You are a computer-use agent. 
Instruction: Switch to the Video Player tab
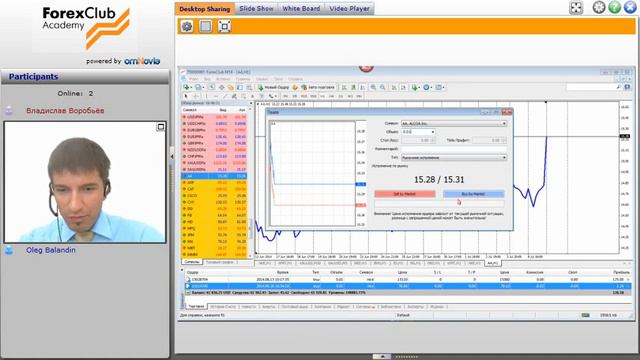[349, 9]
